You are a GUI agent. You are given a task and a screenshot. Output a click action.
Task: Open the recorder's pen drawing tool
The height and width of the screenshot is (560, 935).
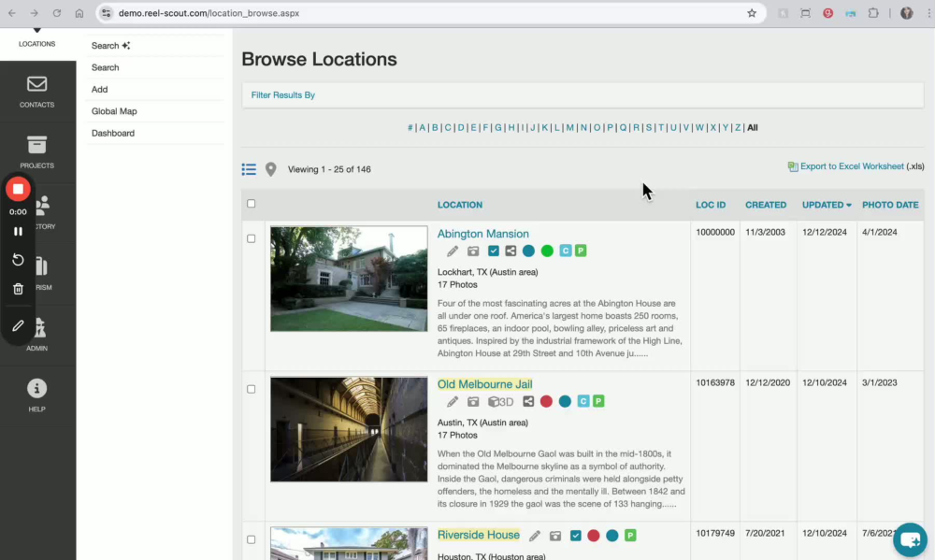click(18, 325)
